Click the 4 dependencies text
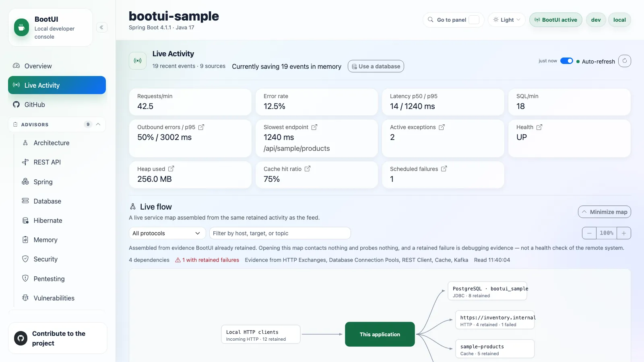Viewport: 644px width, 362px height. 149,260
